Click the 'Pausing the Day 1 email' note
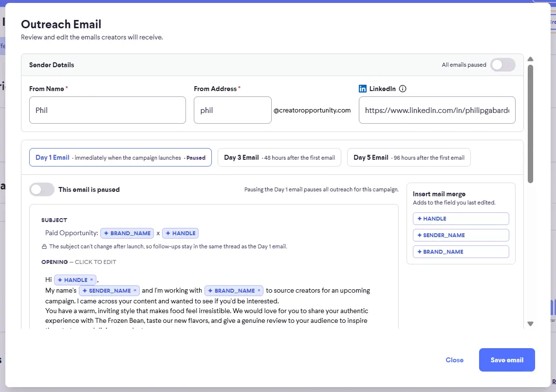The height and width of the screenshot is (392, 556). pos(322,189)
